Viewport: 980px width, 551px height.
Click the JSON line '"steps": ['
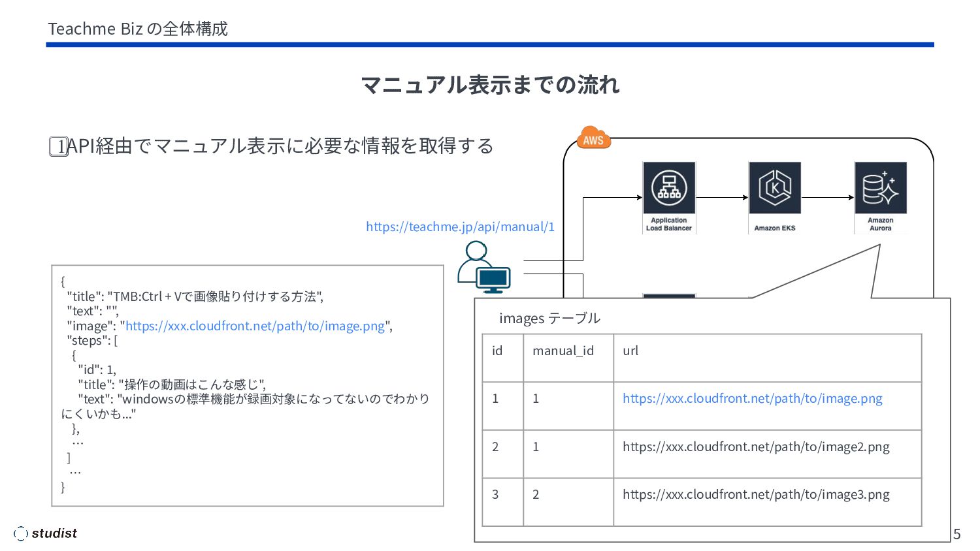coord(92,340)
